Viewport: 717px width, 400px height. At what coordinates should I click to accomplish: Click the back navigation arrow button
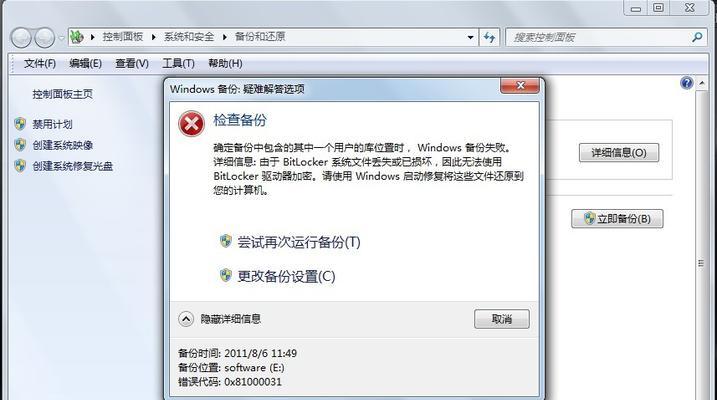(x=21, y=38)
